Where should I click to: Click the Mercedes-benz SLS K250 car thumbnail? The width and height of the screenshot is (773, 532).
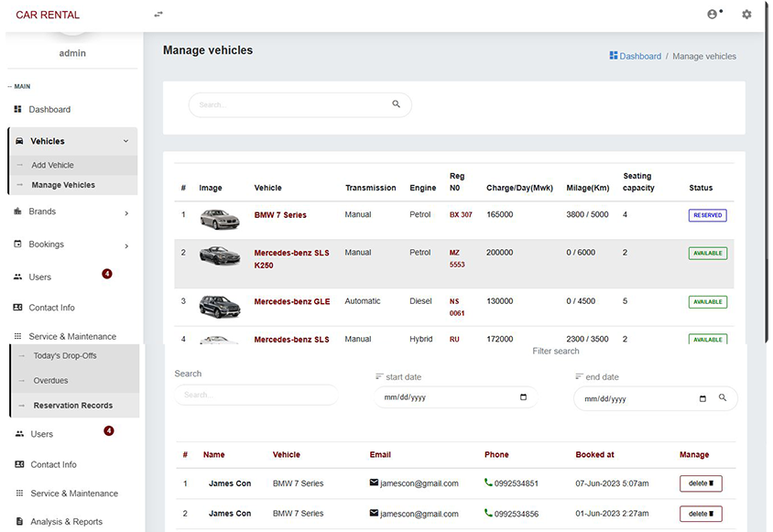(220, 255)
